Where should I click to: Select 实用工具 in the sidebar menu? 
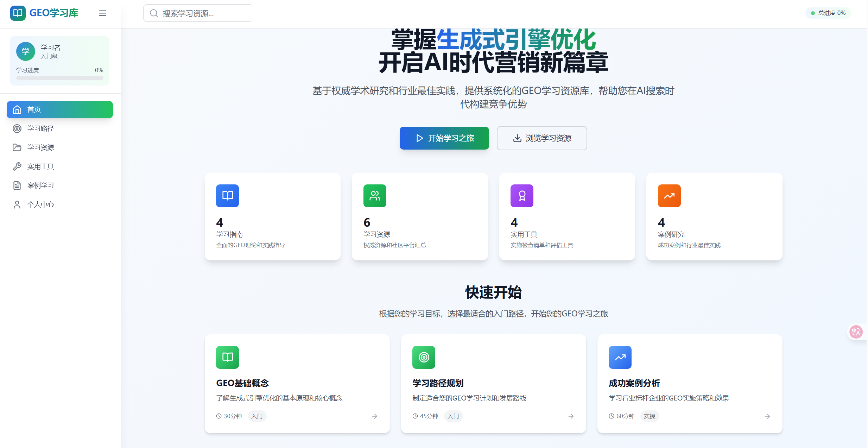[x=40, y=166]
